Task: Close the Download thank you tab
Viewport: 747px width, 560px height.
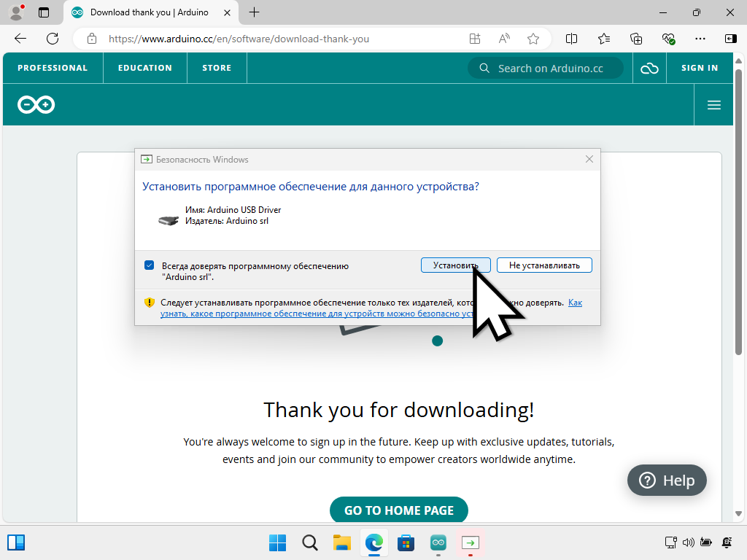Action: [228, 13]
